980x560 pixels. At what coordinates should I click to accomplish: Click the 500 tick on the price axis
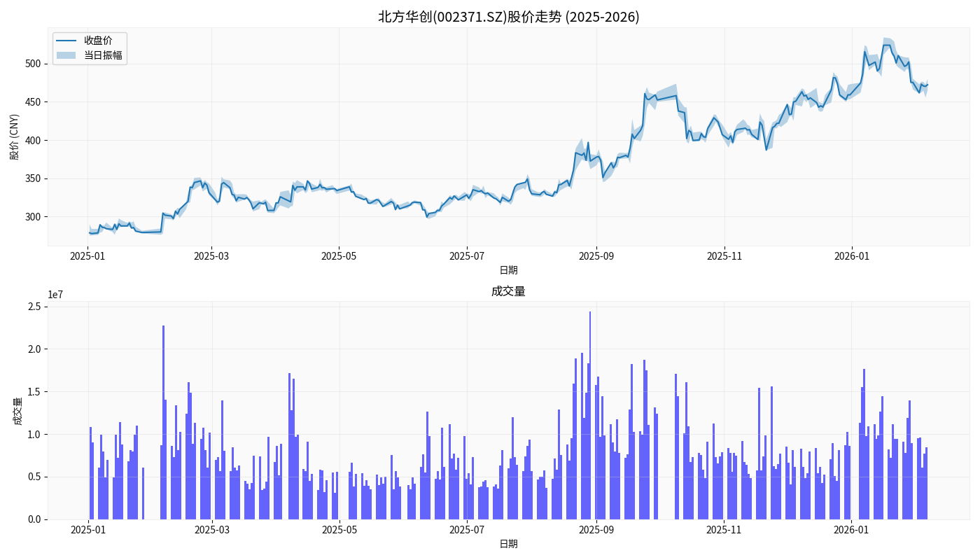click(33, 64)
